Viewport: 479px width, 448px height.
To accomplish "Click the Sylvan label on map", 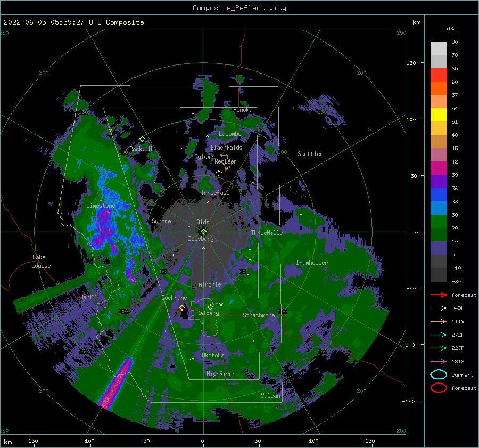I will point(204,157).
